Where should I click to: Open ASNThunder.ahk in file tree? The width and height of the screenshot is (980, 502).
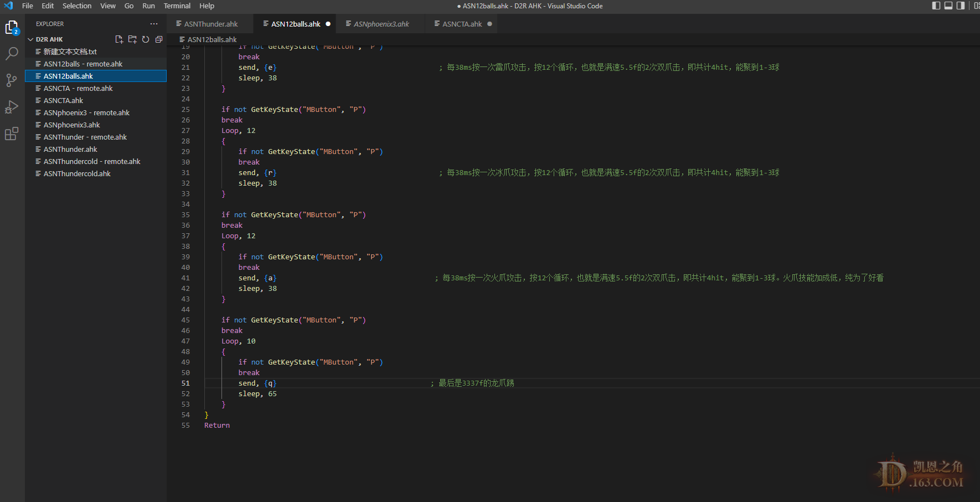pos(96,149)
